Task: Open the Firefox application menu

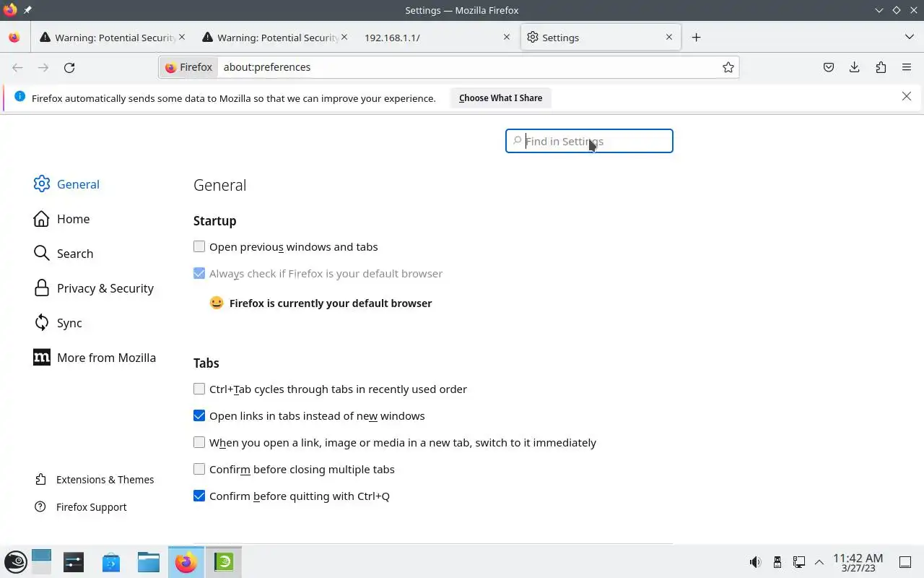Action: click(907, 67)
